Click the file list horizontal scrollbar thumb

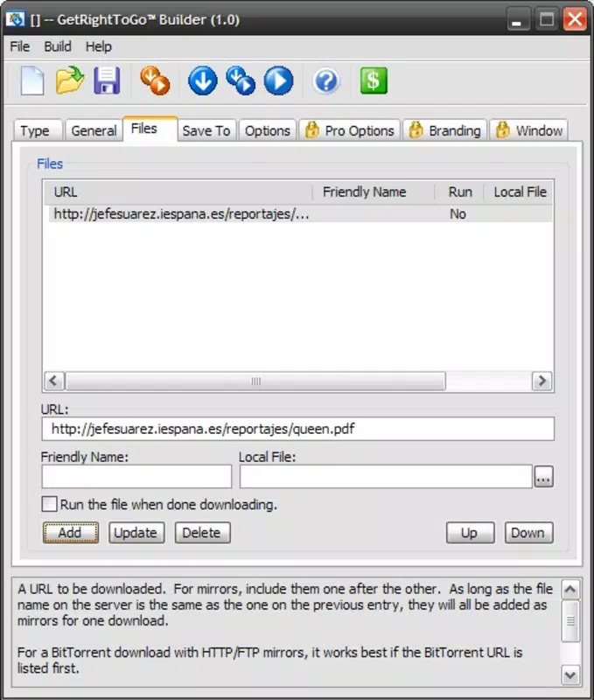click(255, 381)
